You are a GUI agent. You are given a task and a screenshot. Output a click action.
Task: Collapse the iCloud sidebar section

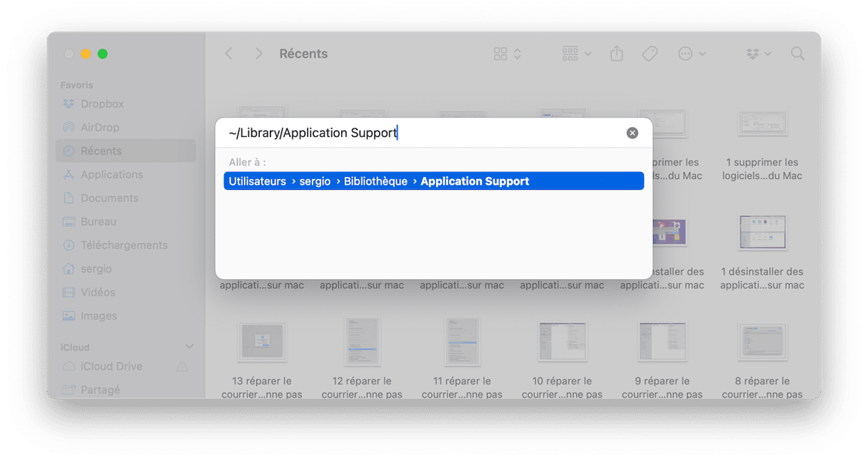tap(189, 347)
